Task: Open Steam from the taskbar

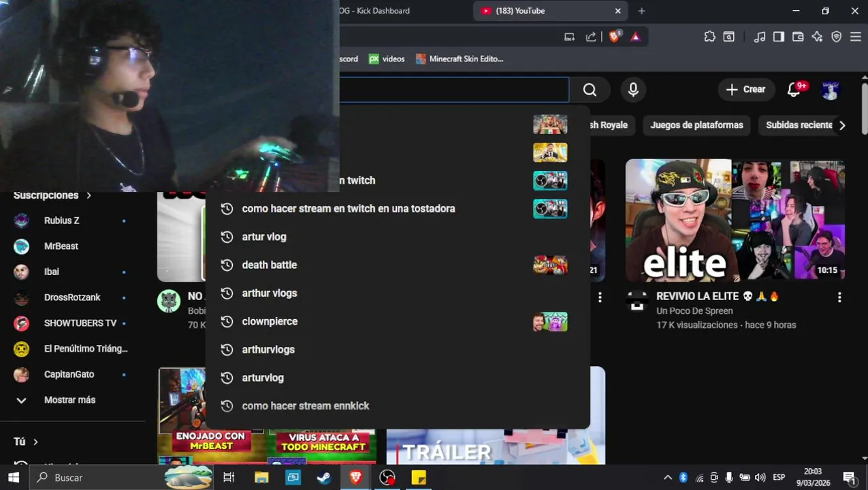Action: tap(324, 478)
